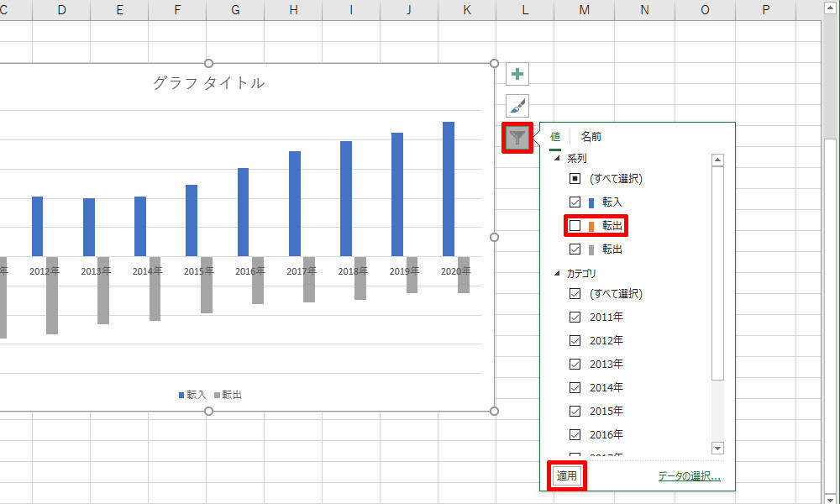The height and width of the screenshot is (504, 840).
Task: Uncheck the 2012年 category checkbox
Action: [x=575, y=341]
